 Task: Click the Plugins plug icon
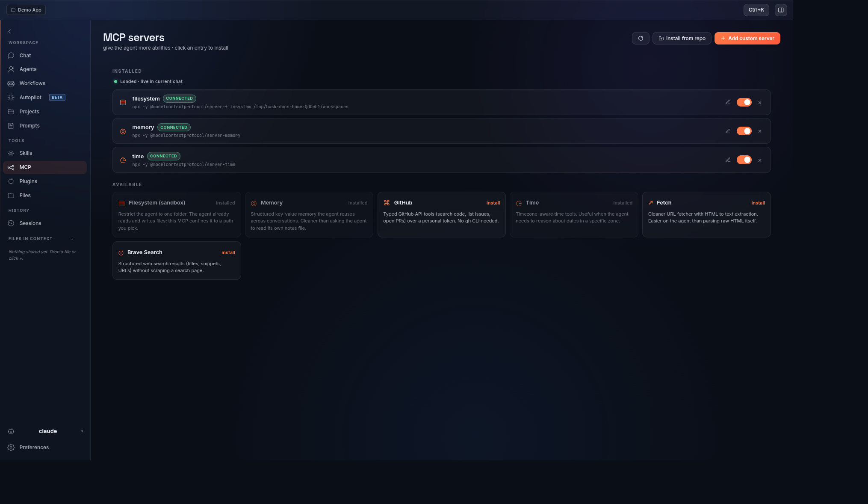[11, 181]
